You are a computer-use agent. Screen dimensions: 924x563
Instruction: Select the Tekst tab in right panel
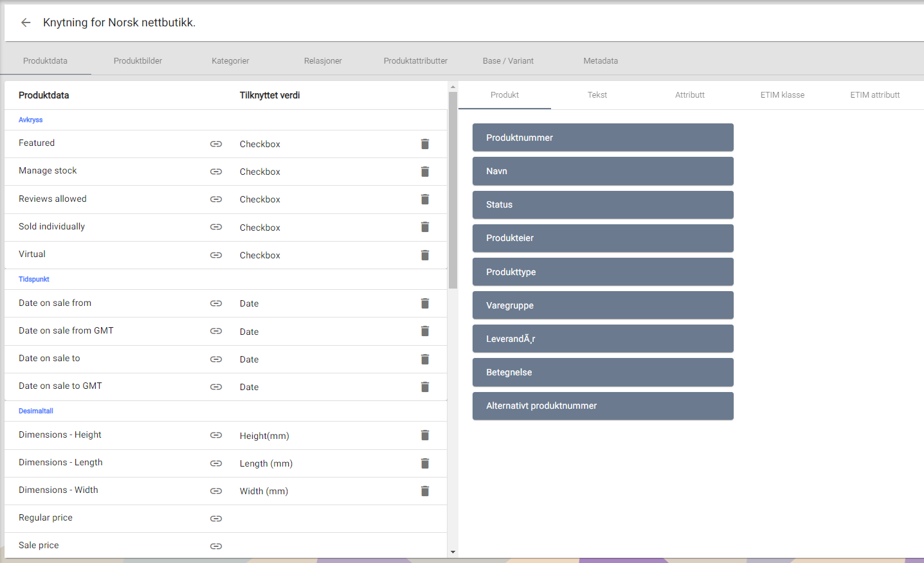point(597,95)
